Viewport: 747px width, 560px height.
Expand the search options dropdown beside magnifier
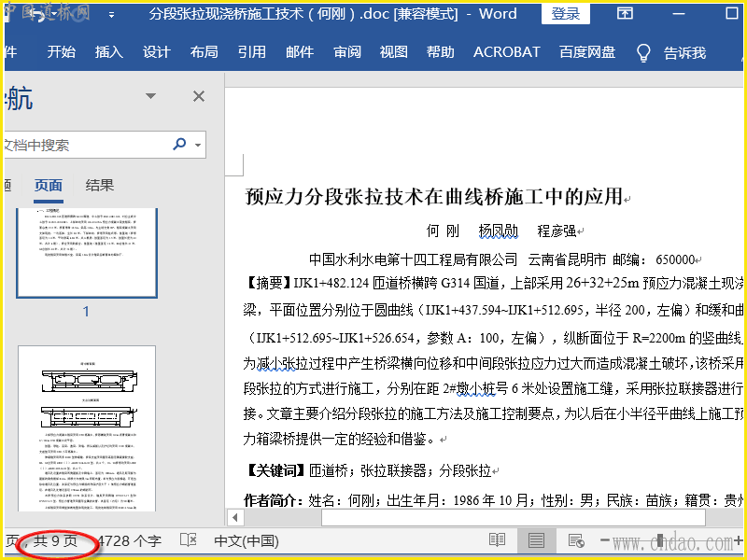198,145
